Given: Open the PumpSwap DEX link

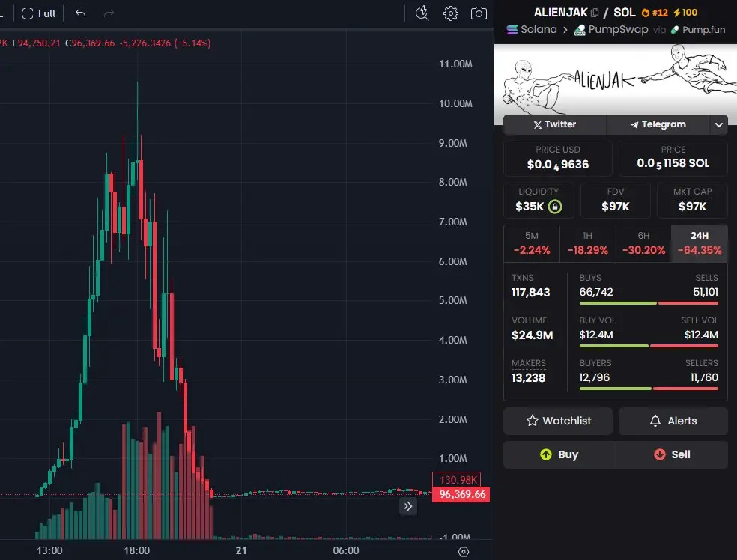Looking at the screenshot, I should click(x=611, y=30).
